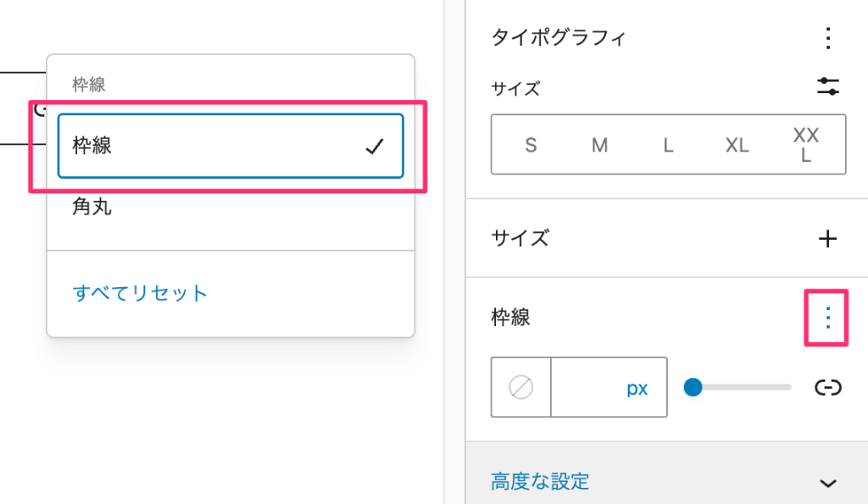Select font size L
Screen dimensions: 868x504
point(668,145)
